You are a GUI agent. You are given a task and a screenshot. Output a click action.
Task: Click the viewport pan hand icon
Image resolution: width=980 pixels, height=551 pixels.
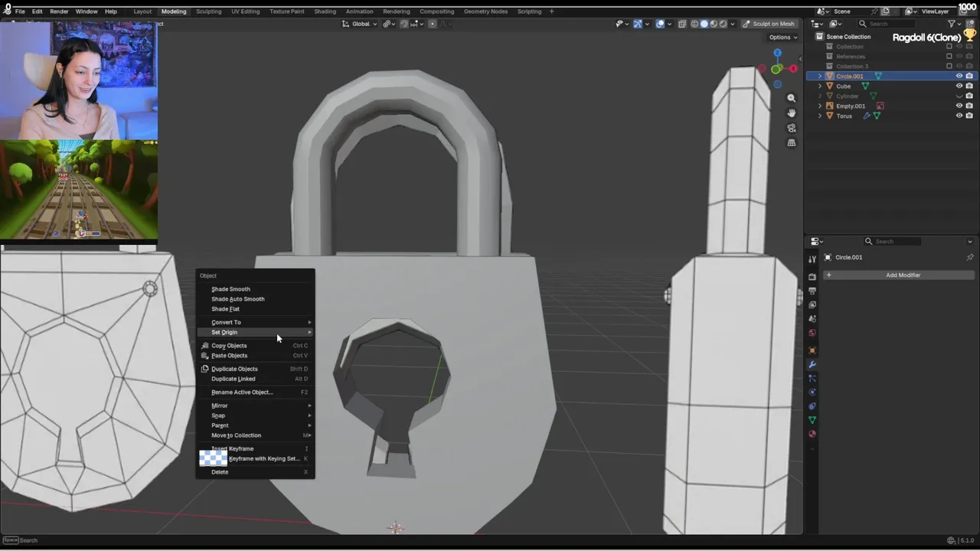tap(792, 112)
